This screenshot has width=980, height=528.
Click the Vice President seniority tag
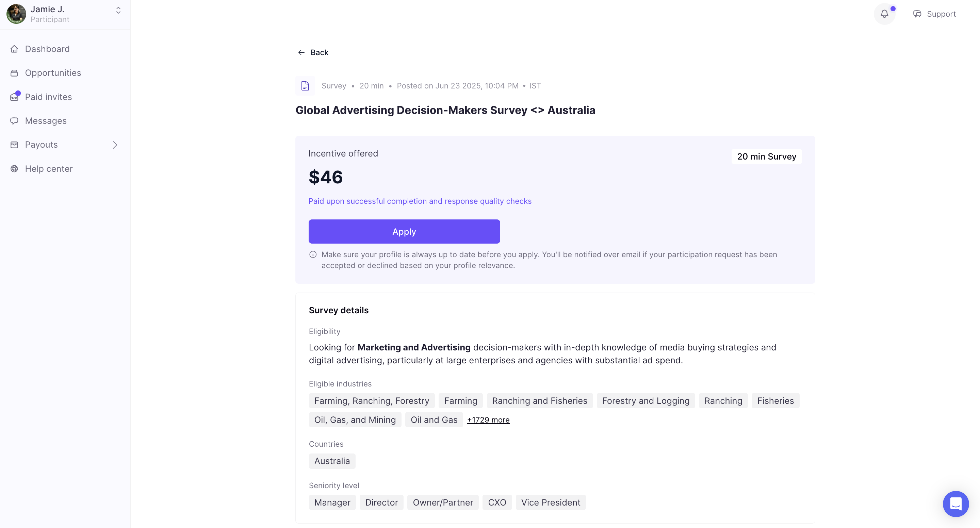point(551,502)
